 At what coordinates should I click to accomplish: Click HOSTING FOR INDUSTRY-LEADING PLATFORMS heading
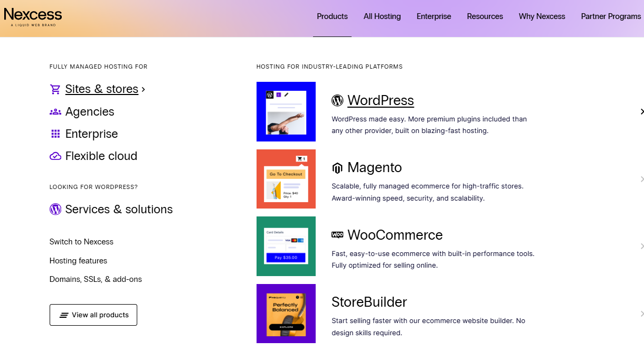(x=329, y=67)
